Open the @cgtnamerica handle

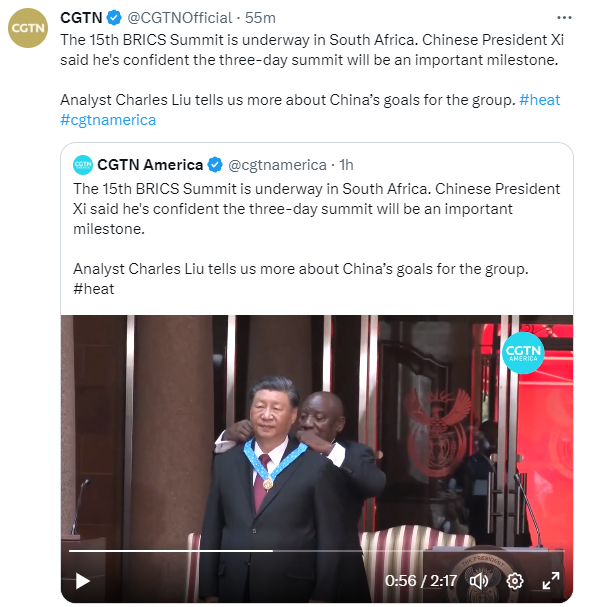[x=277, y=165]
